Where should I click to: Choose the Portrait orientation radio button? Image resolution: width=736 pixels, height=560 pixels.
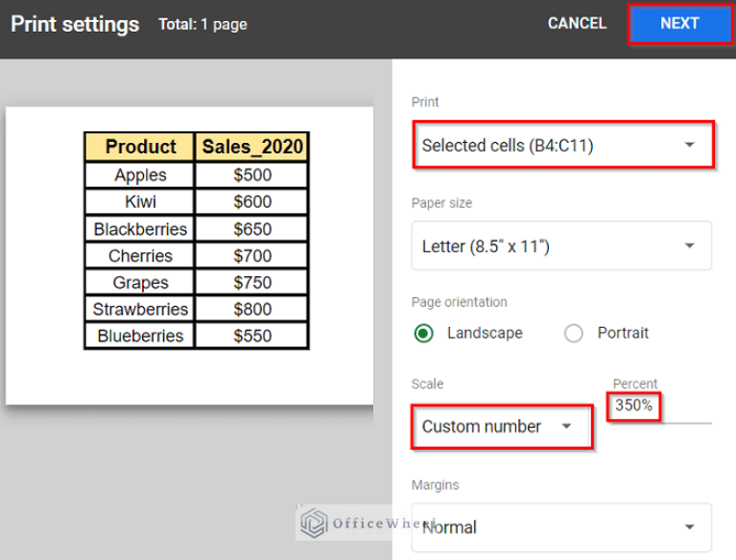coord(574,334)
